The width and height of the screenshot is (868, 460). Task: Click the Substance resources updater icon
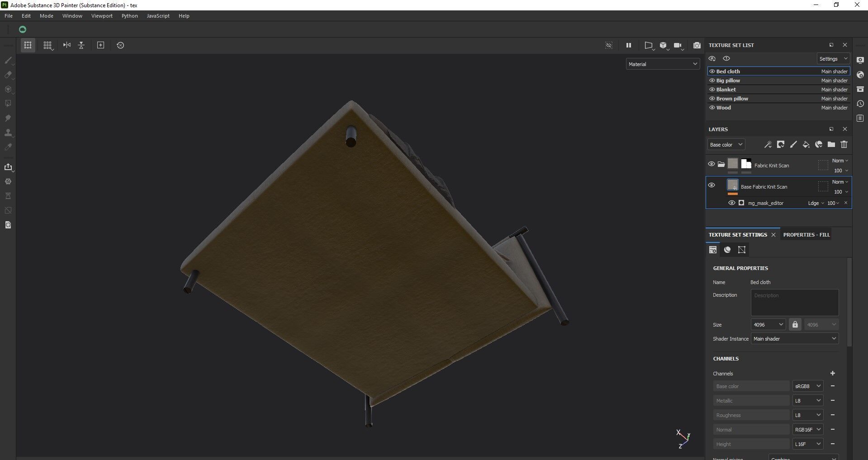pyautogui.click(x=8, y=181)
